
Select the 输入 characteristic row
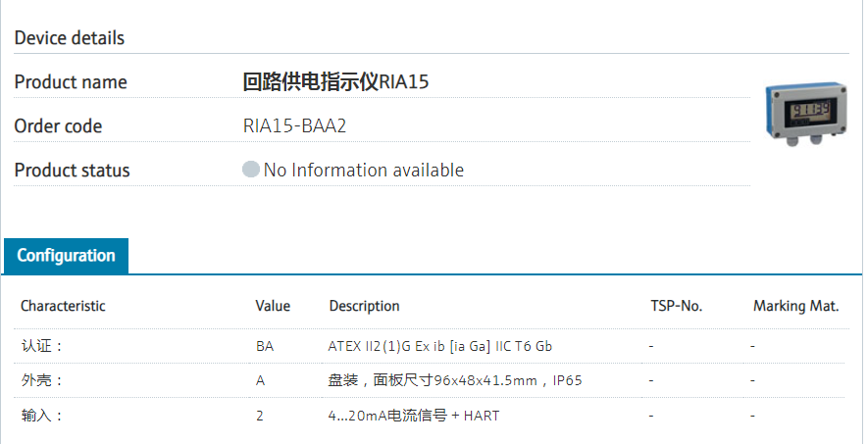point(42,416)
